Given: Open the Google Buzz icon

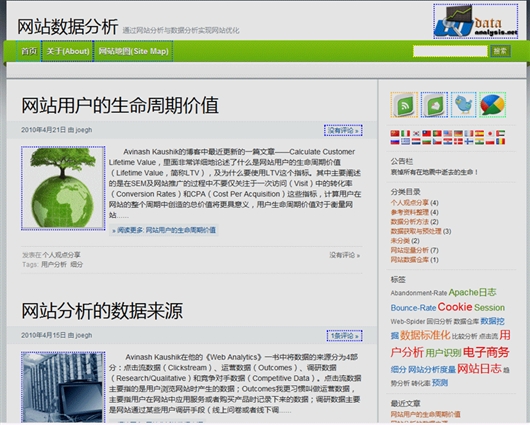Looking at the screenshot, I should coord(492,105).
